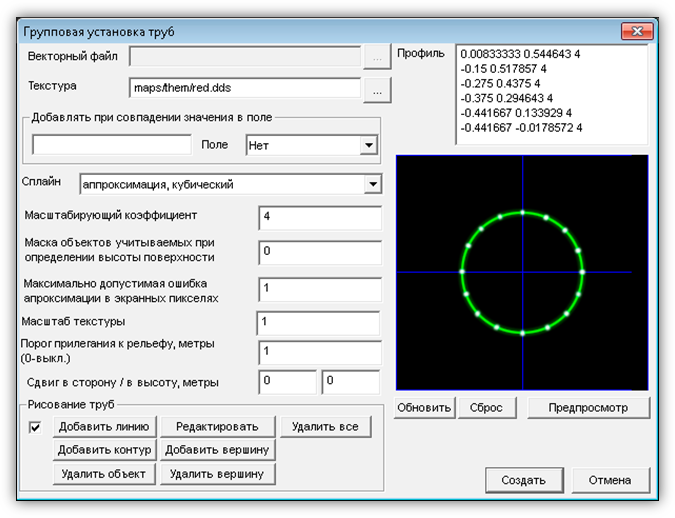Open the Поле dropdown list
The width and height of the screenshot is (675, 518).
point(367,146)
